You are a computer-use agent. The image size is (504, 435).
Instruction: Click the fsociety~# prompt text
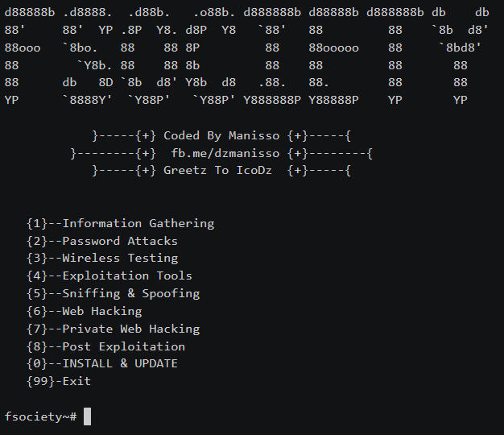point(40,416)
